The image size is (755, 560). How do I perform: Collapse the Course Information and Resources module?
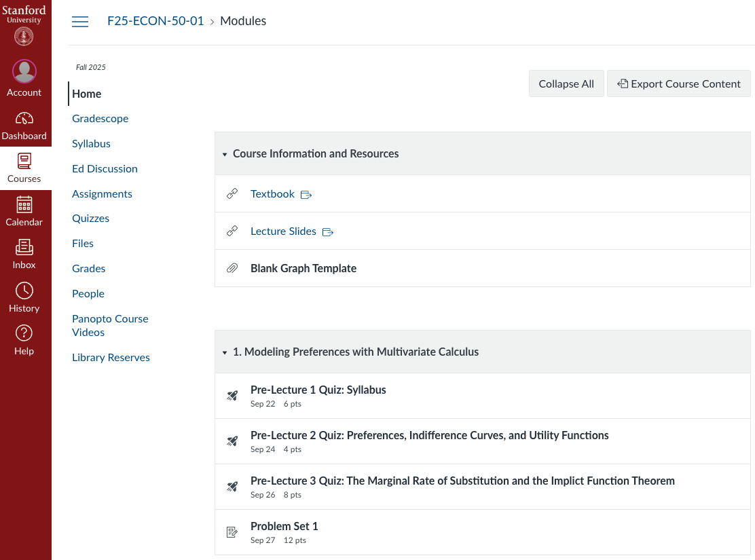[x=224, y=154]
